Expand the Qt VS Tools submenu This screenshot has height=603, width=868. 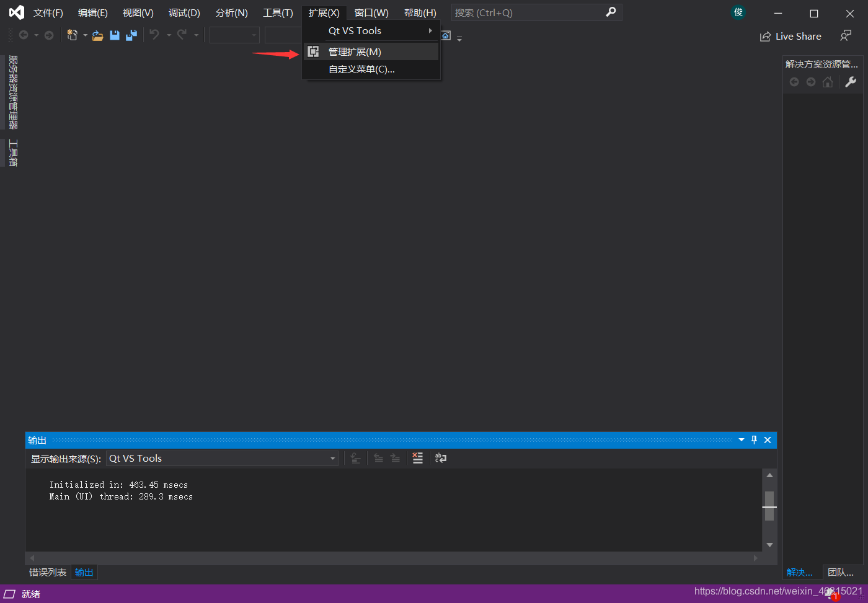(x=371, y=30)
